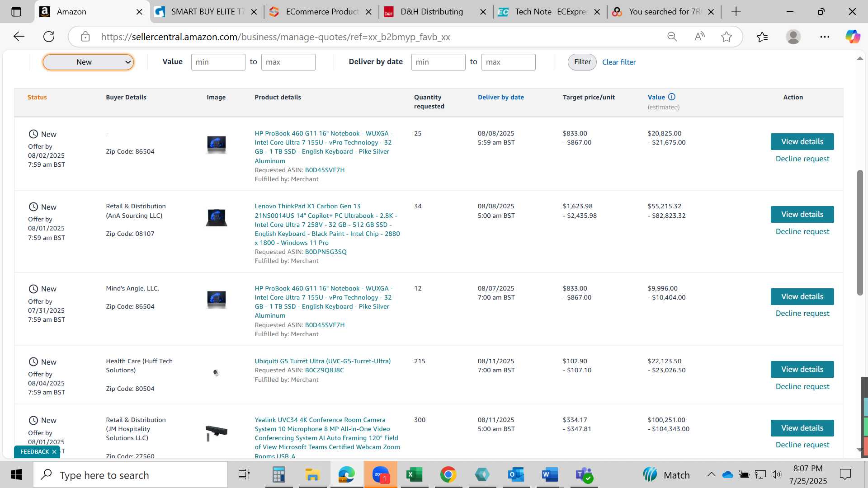The width and height of the screenshot is (868, 488).
Task: Open tab actions menu icon
Action: (16, 12)
